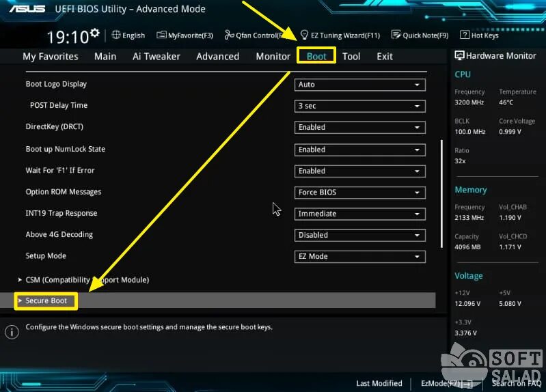Viewport: 546px width, 392px height.
Task: Open Qfan Control fan icon
Action: point(229,35)
